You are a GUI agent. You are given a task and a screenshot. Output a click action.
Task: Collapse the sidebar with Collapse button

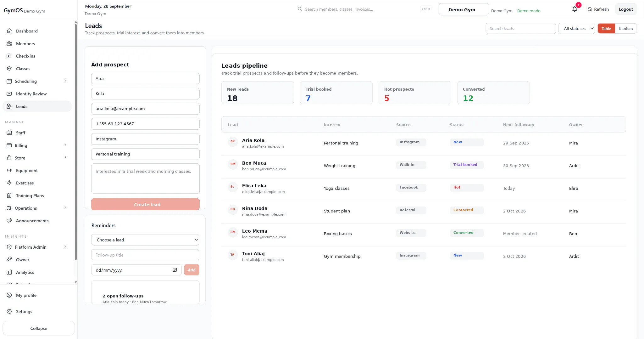[39, 328]
